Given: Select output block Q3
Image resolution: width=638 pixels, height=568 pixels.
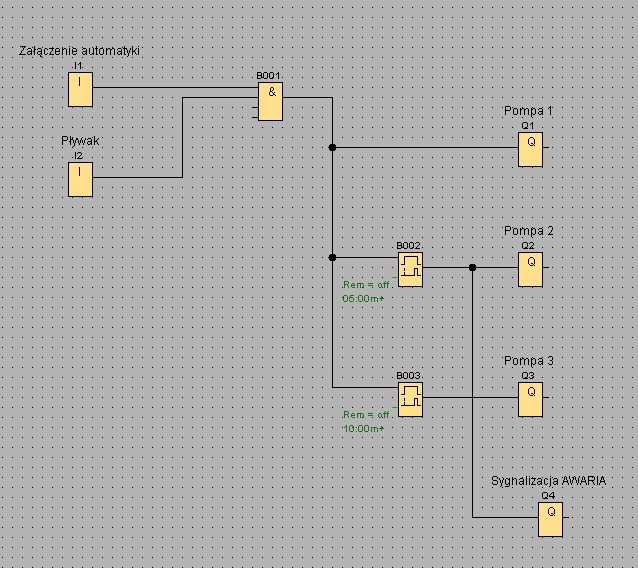Looking at the screenshot, I should point(530,400).
